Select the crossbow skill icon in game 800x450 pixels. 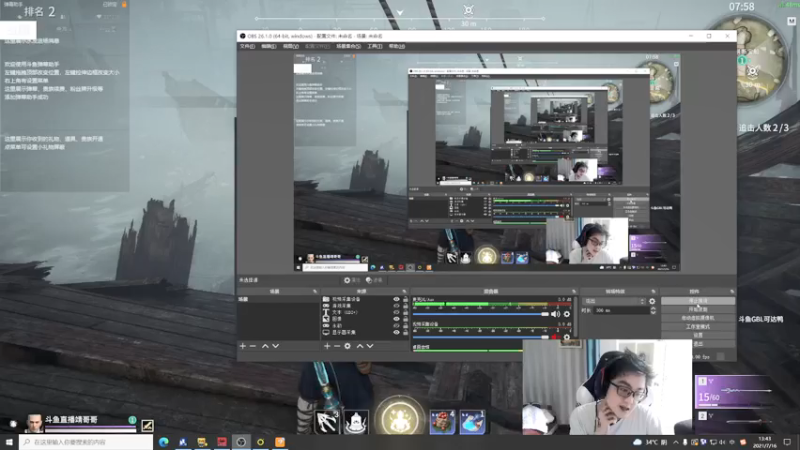click(x=327, y=422)
